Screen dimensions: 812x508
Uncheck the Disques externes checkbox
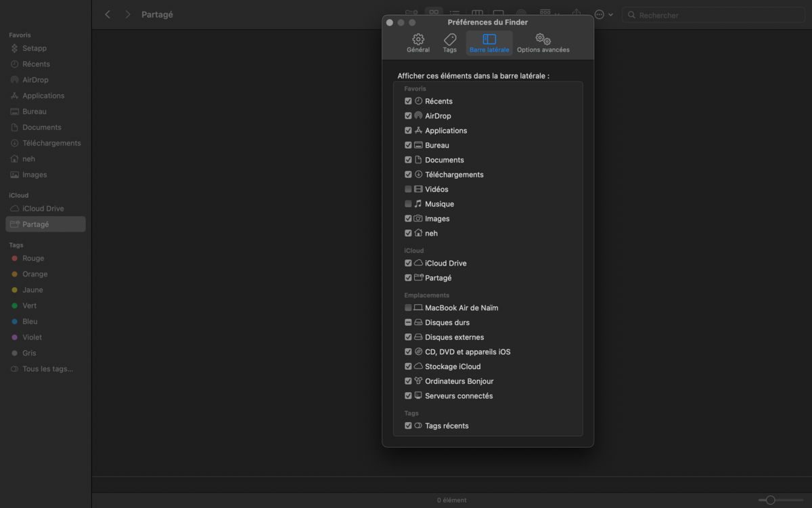click(408, 337)
